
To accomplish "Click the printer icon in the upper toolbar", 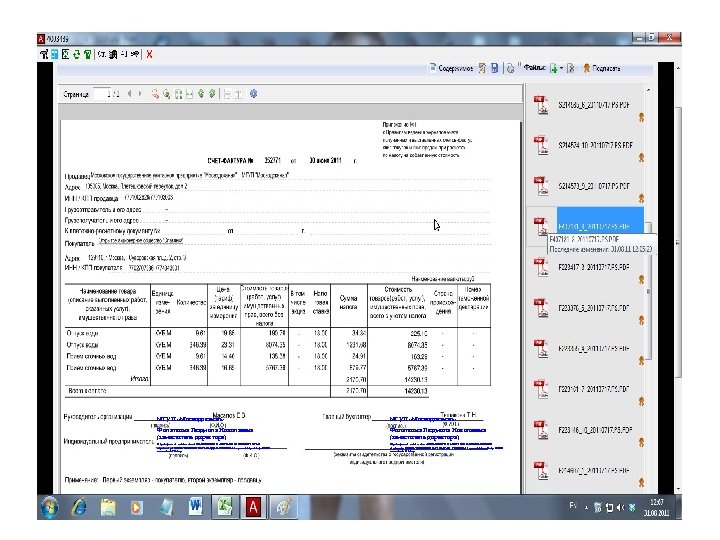I will click(x=510, y=69).
